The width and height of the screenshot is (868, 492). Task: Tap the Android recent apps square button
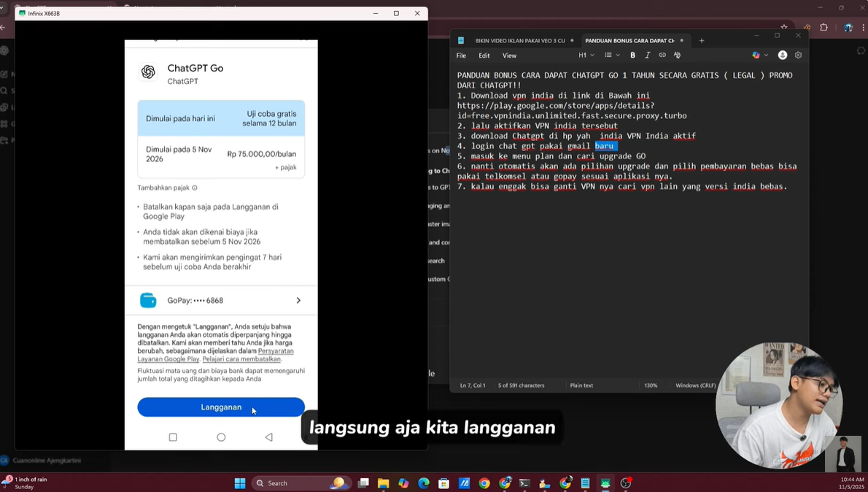(x=173, y=437)
